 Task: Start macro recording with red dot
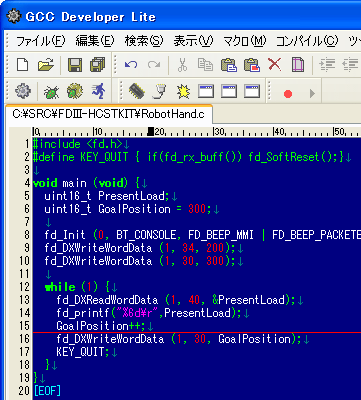(x=288, y=94)
